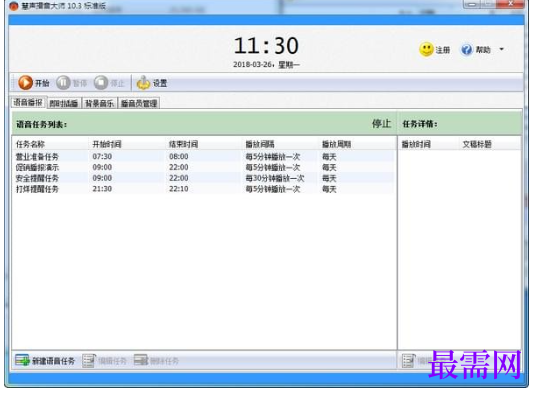Viewport: 540px width, 396px height.
Task: Select the 营业准备任务 row
Action: (204, 157)
